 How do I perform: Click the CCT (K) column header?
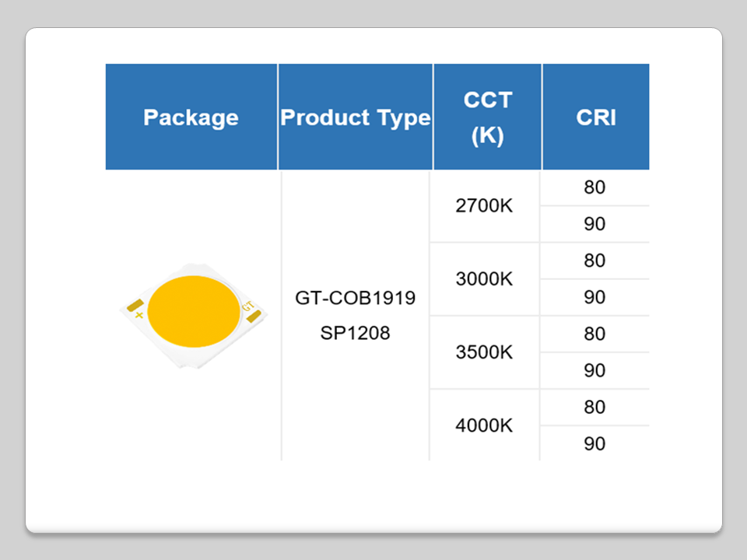coord(487,117)
